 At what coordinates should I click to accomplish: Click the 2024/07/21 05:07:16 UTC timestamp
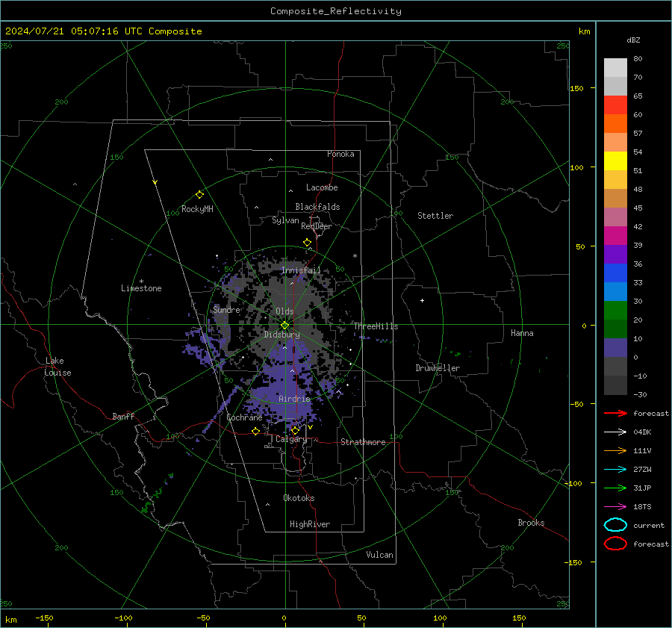tap(103, 31)
